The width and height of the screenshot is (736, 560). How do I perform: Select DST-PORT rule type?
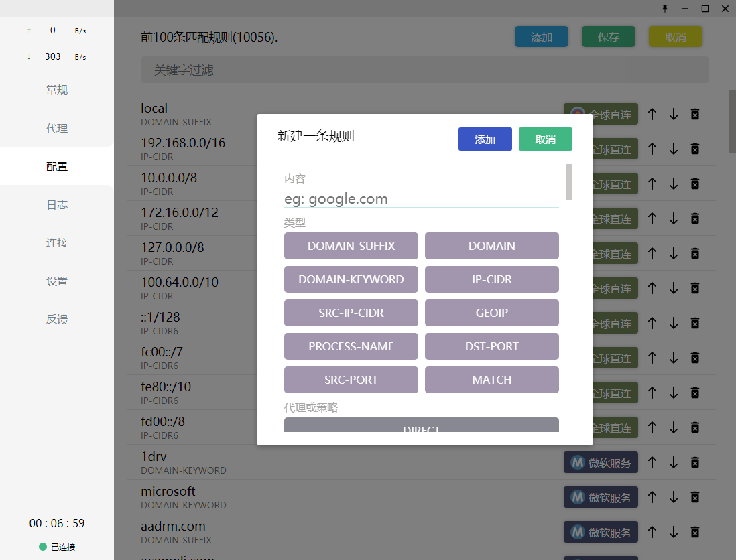tap(492, 346)
